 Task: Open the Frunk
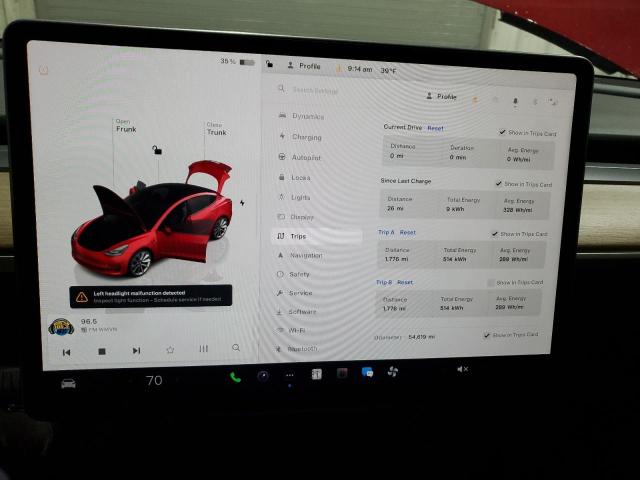(126, 126)
